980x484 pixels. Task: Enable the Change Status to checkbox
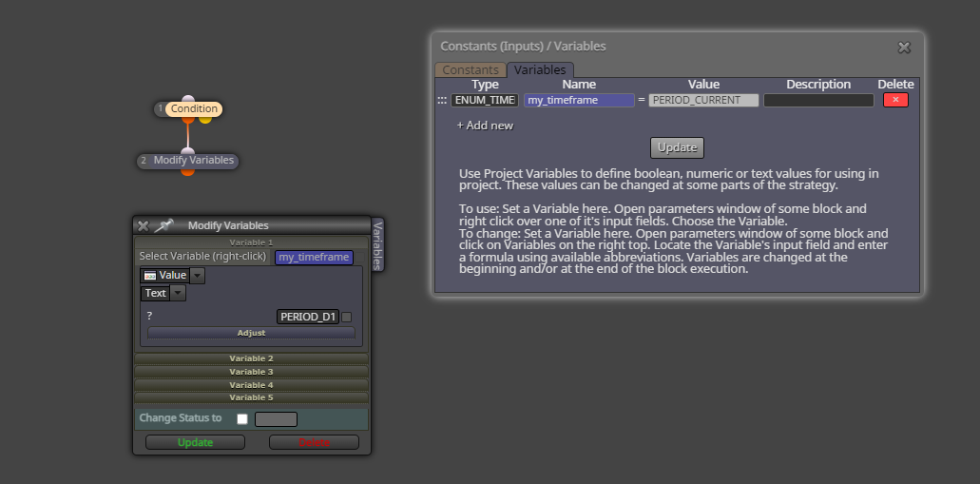tap(241, 419)
